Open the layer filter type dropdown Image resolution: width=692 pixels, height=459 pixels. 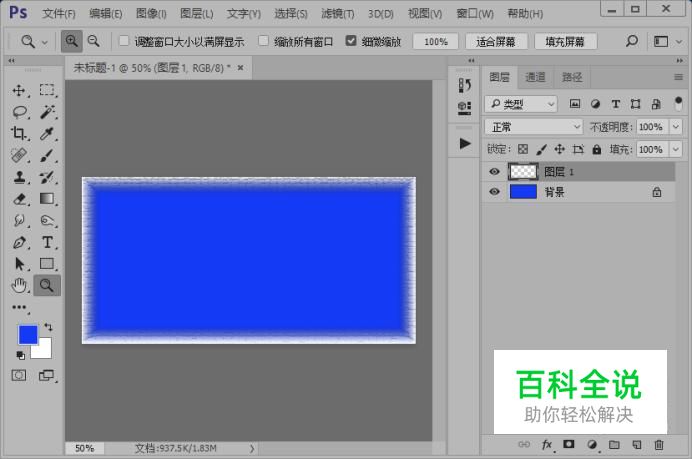tap(521, 104)
